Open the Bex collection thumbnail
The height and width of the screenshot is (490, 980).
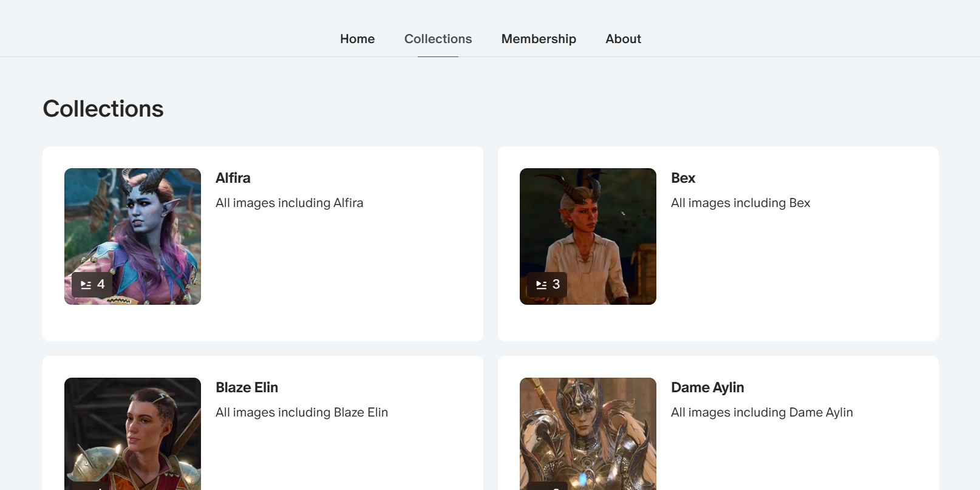[588, 236]
